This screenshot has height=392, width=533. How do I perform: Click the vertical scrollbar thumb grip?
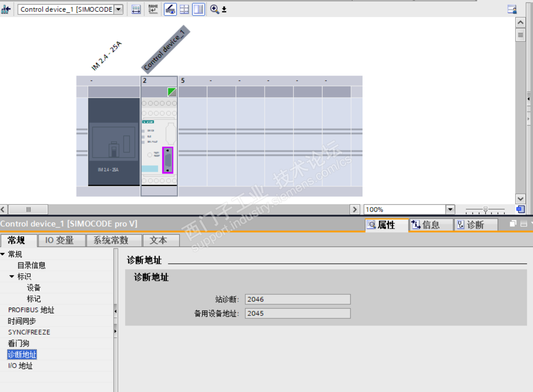(x=520, y=35)
